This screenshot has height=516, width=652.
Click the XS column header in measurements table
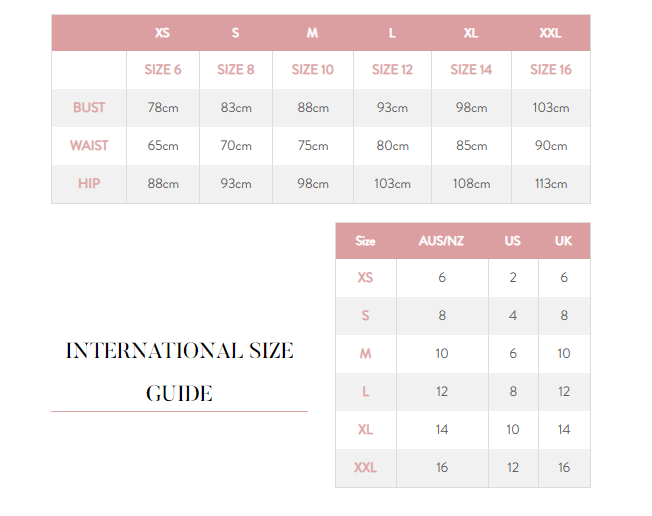(x=162, y=33)
